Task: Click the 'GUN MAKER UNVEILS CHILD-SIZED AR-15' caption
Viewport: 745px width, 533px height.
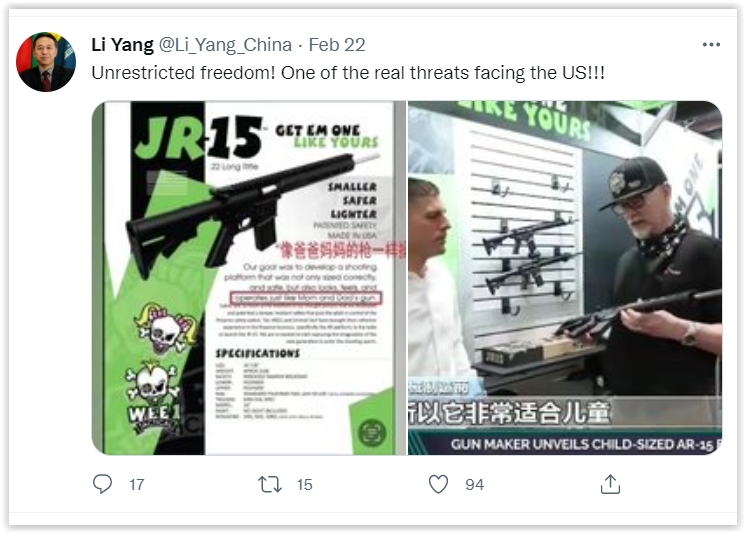Action: (x=583, y=445)
